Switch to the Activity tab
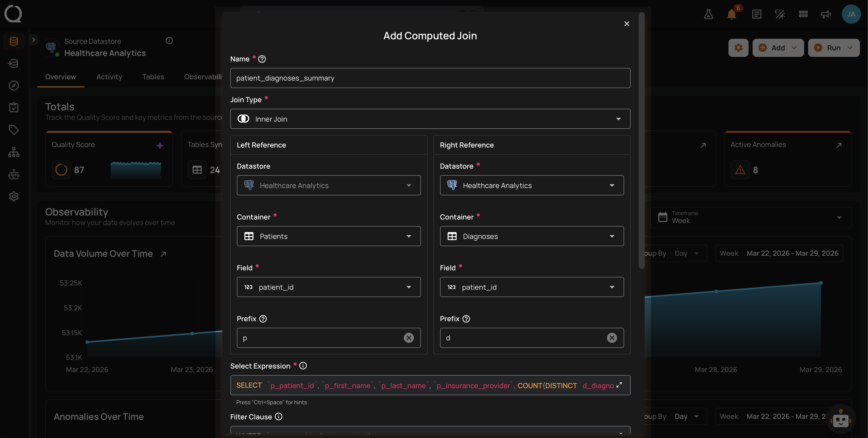Image resolution: width=868 pixels, height=438 pixels. [x=109, y=77]
